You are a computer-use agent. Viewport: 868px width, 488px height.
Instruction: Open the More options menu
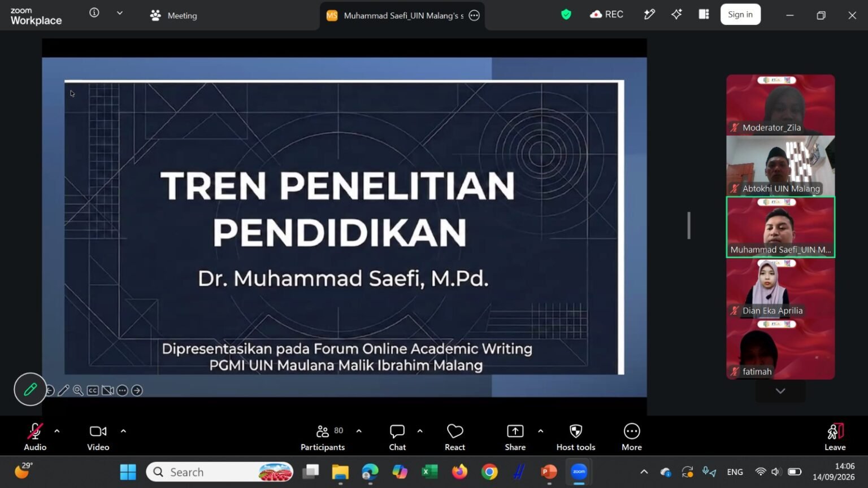(x=631, y=438)
